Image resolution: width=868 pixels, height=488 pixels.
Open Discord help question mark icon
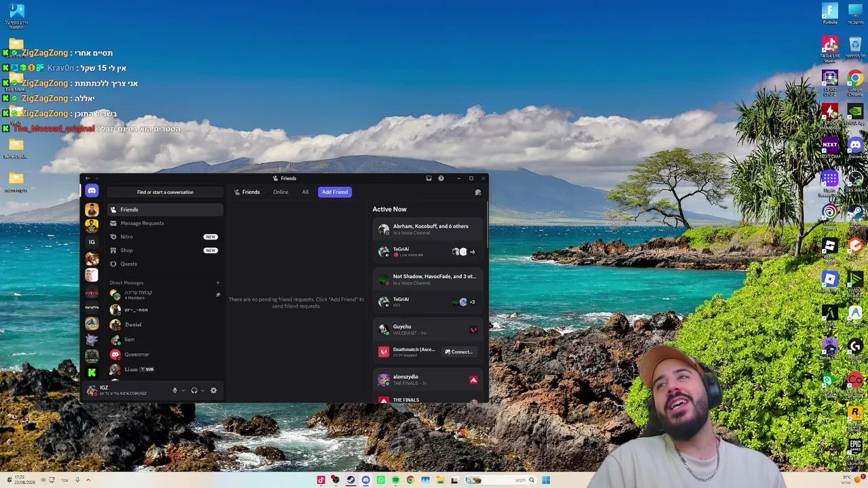point(441,178)
